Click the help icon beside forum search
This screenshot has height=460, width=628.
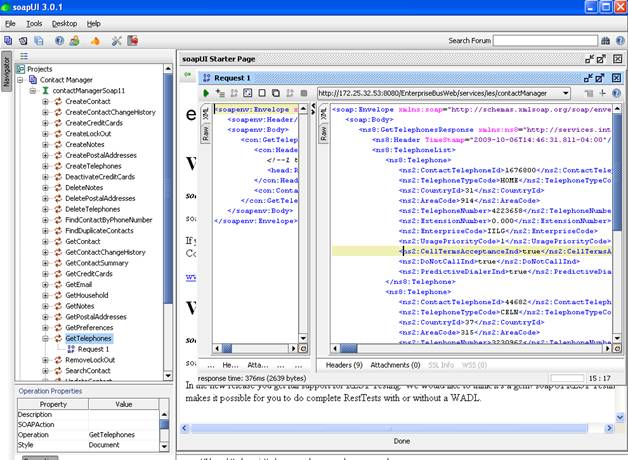(620, 40)
